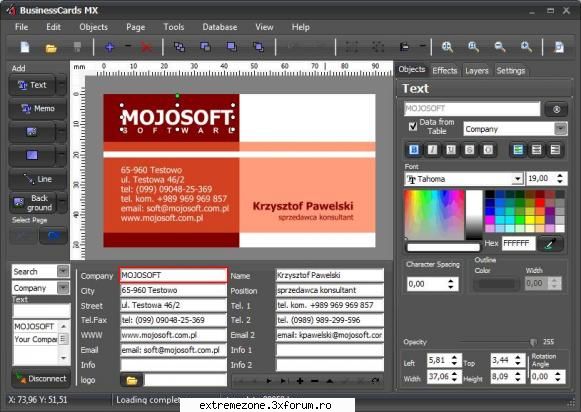Toggle strikethrough text formatting
Screen dimensions: 581x412
(x=469, y=150)
